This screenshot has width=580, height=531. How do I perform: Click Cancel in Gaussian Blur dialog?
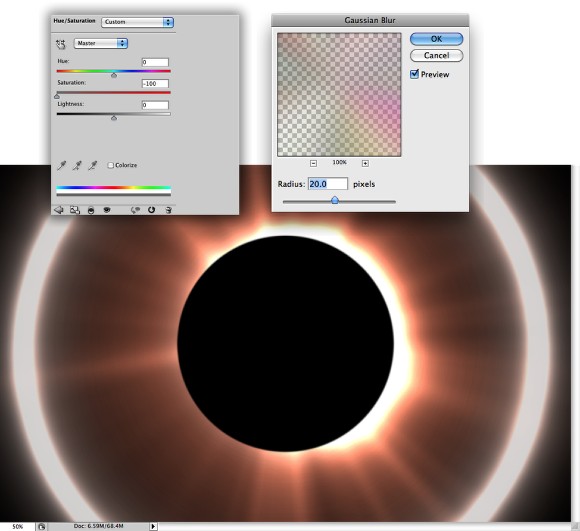click(x=436, y=55)
